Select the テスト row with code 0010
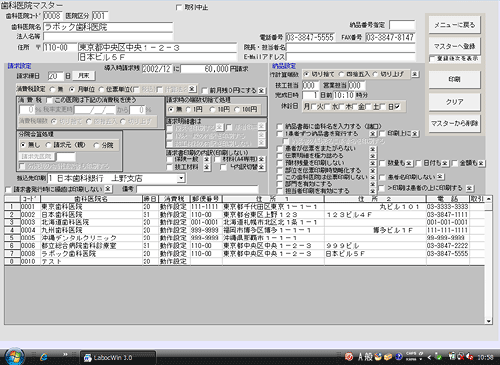Screen dimensions: 500x365 coord(245,262)
